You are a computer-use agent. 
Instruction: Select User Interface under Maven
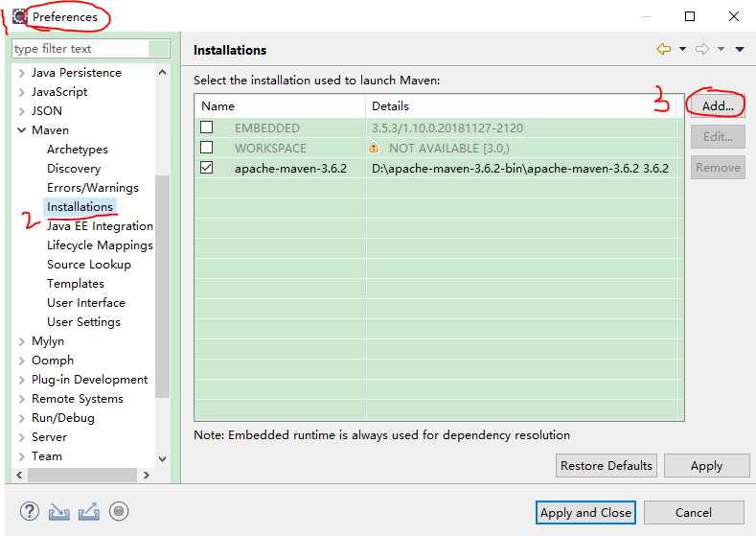(86, 302)
